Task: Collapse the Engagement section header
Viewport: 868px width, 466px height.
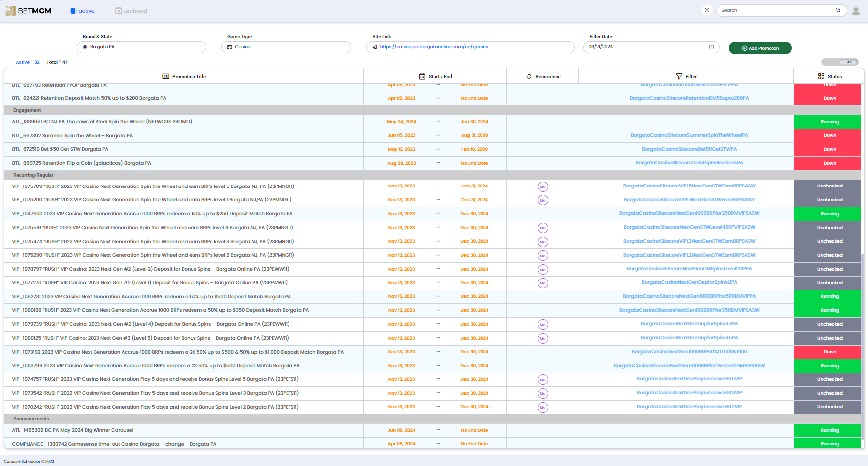Action: pyautogui.click(x=433, y=110)
